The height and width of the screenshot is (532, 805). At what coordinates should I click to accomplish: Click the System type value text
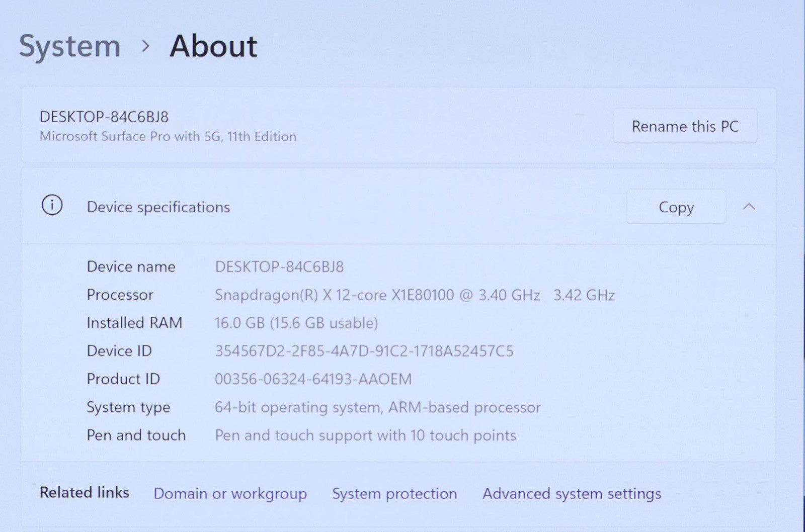point(377,407)
